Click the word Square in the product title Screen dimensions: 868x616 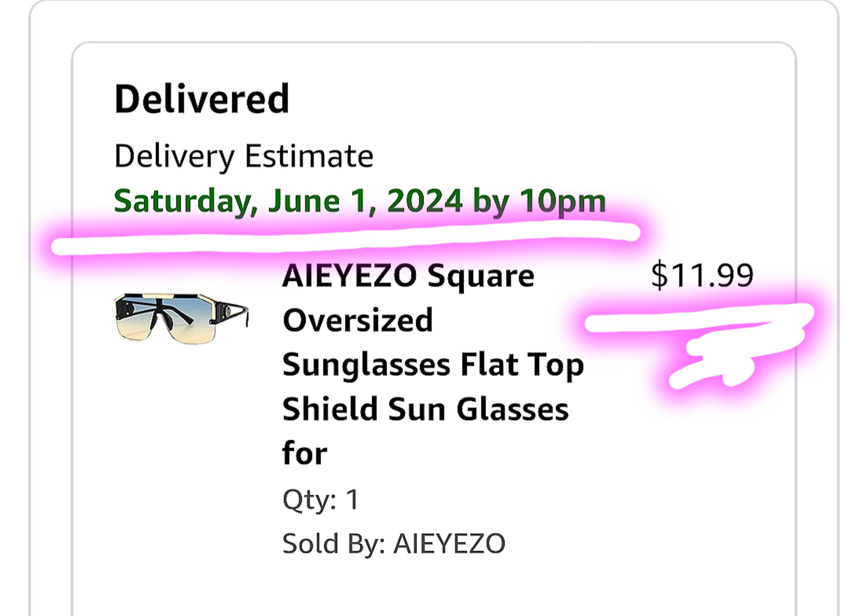481,276
